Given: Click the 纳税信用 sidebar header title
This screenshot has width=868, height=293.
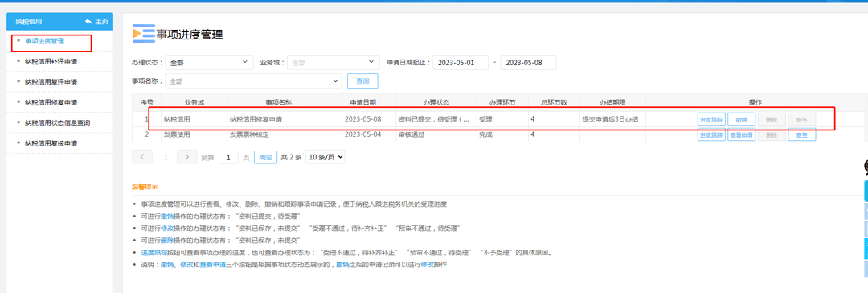Looking at the screenshot, I should coord(29,22).
